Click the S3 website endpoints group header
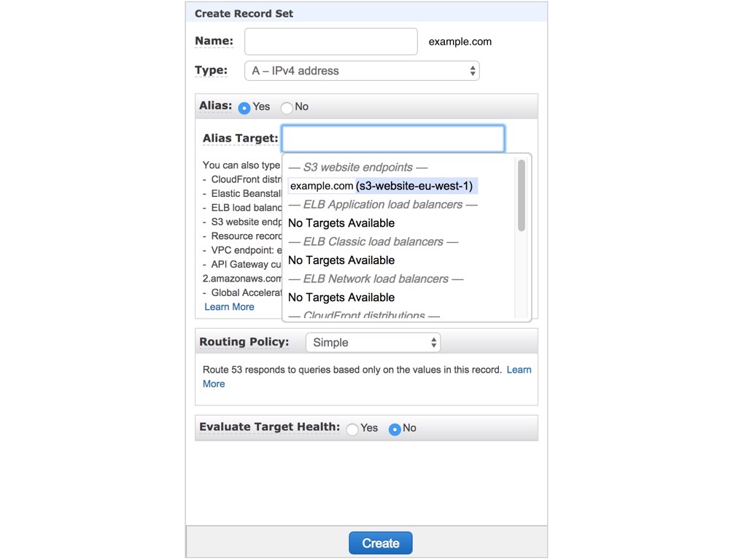747x560 pixels. pos(357,167)
